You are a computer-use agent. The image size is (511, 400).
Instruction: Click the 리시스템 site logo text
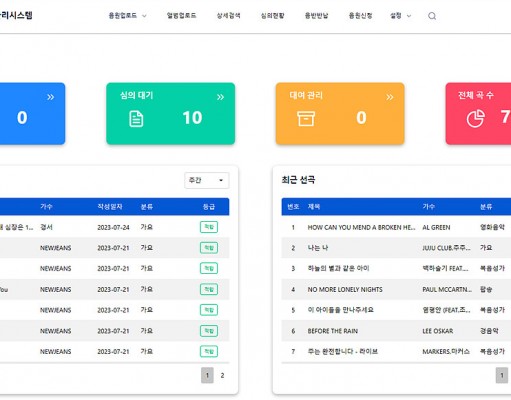(x=16, y=15)
